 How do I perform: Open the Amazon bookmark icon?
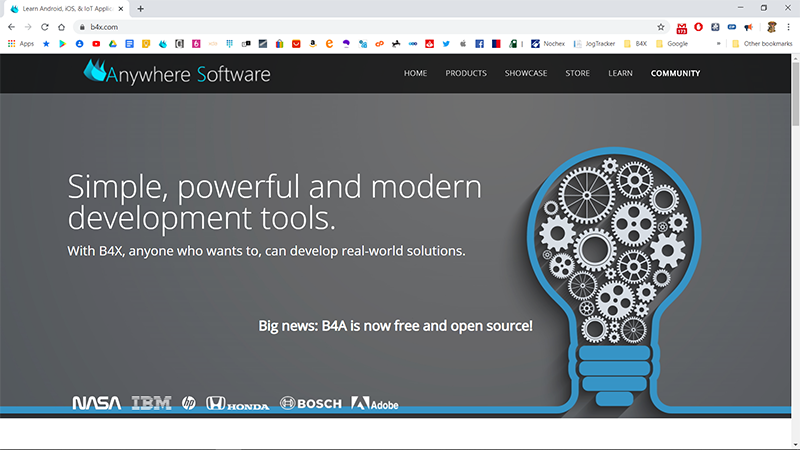313,44
